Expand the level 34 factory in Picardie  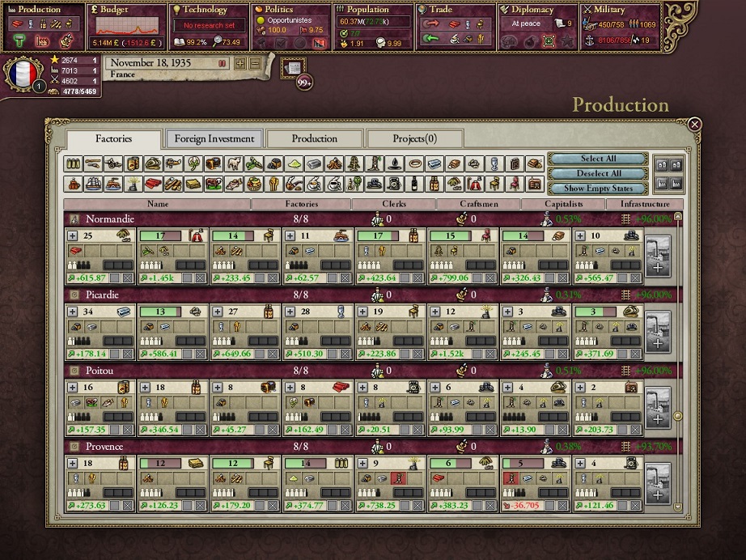[x=73, y=312]
